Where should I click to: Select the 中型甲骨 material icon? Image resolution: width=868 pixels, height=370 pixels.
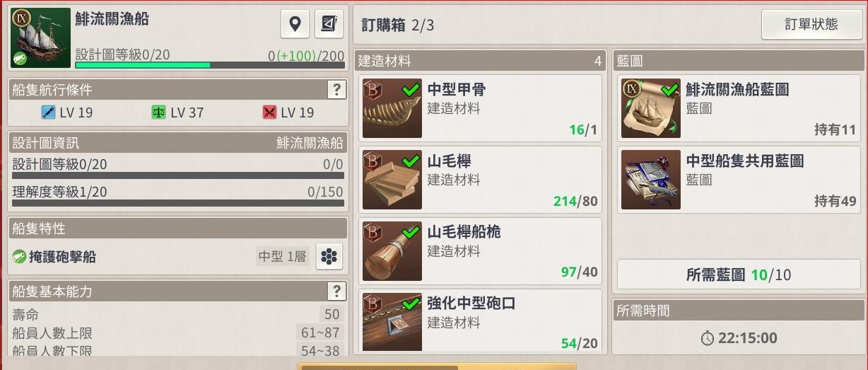point(392,108)
